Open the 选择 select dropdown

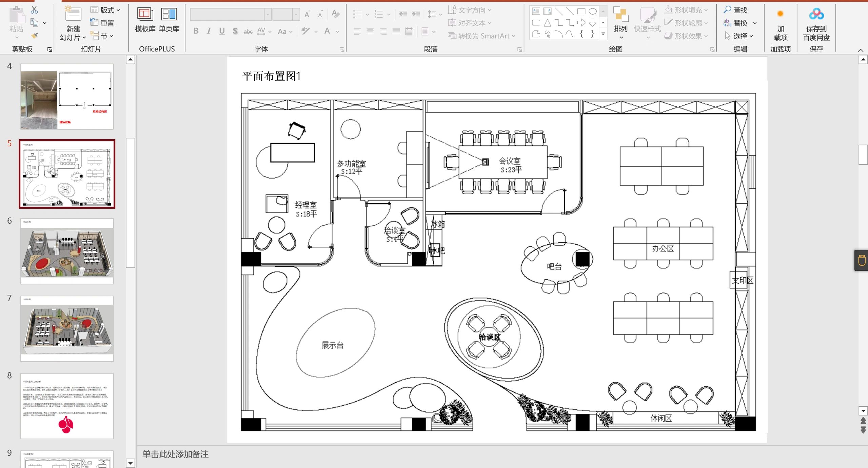pos(739,36)
